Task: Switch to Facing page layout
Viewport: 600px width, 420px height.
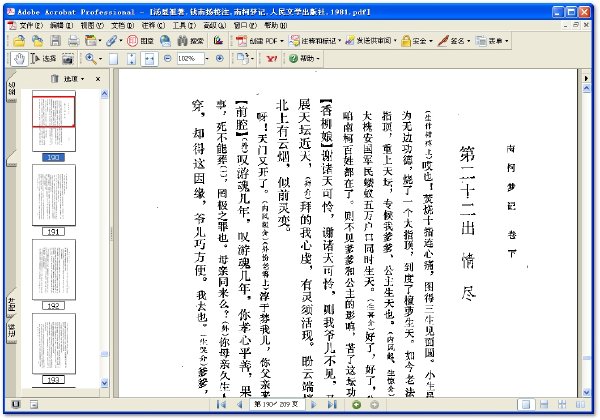Action: click(580, 404)
